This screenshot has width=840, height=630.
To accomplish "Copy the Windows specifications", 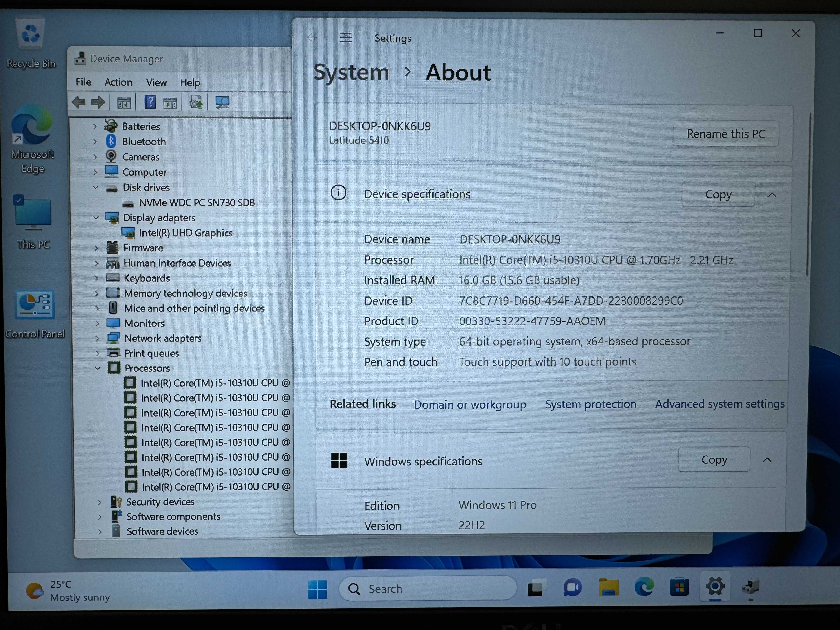I will point(714,460).
